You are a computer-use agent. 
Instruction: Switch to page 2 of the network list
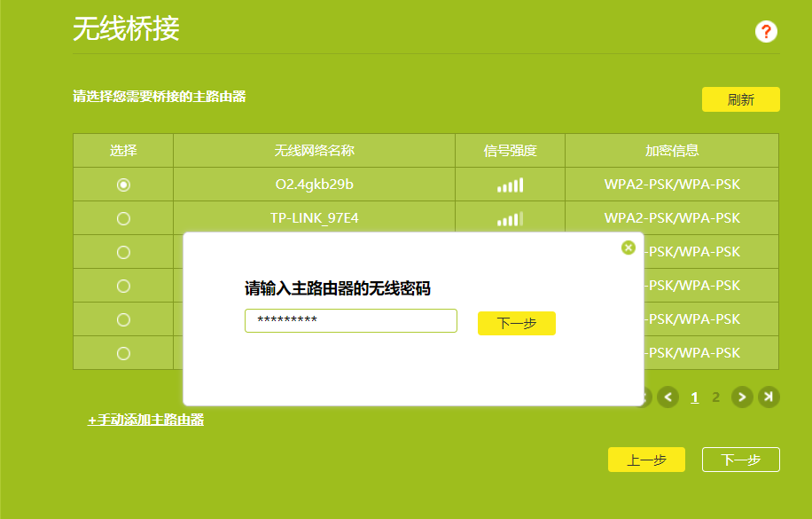pos(715,397)
